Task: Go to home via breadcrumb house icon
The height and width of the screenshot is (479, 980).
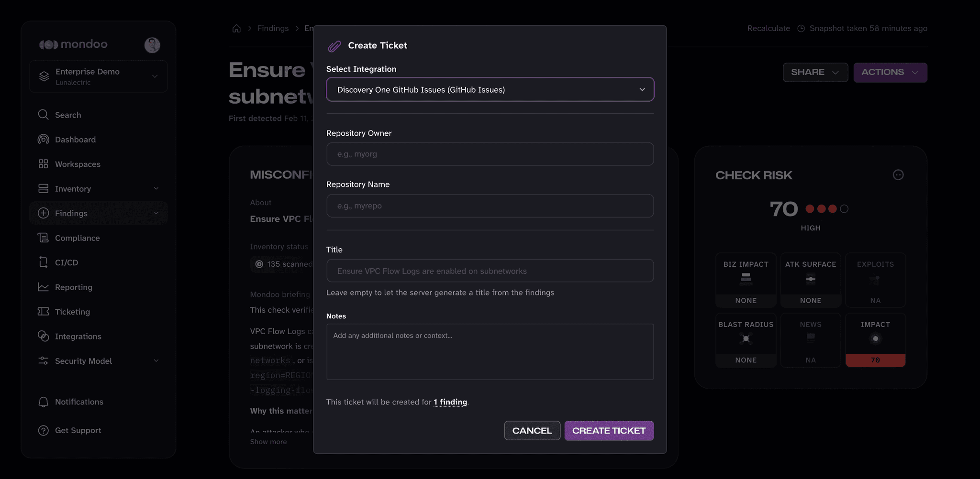Action: pos(236,28)
